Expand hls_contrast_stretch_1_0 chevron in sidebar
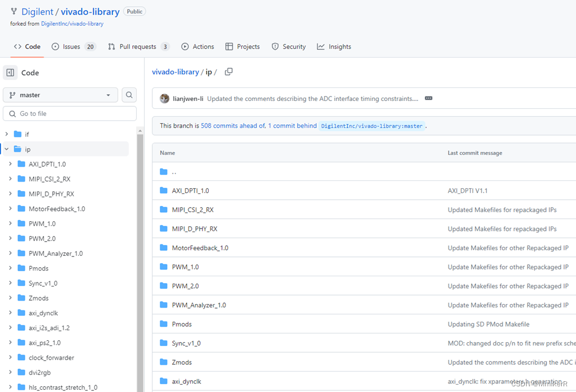Screen dimensions: 576x392 coord(10,387)
